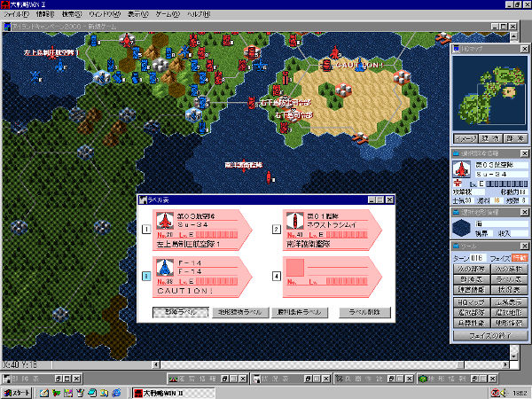Click the first quick launch icon beside the Start button

point(44,393)
